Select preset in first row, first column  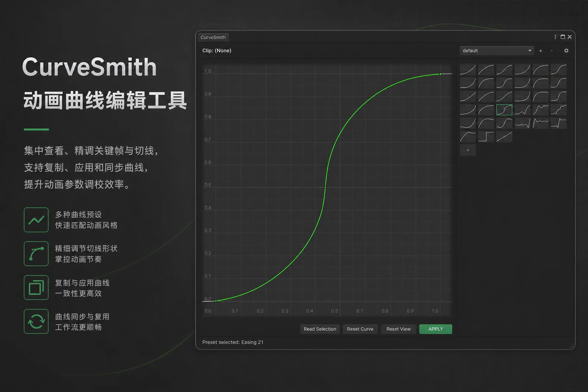[468, 70]
